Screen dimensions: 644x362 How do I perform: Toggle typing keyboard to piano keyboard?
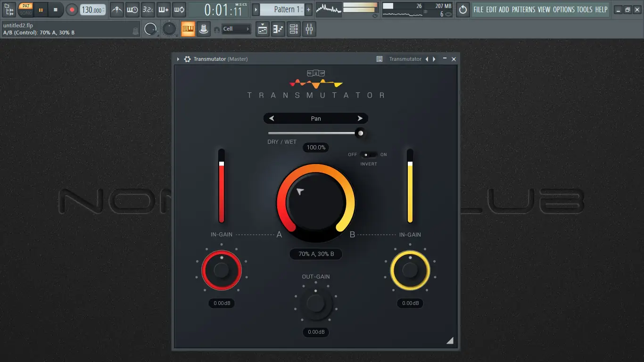pos(164,9)
